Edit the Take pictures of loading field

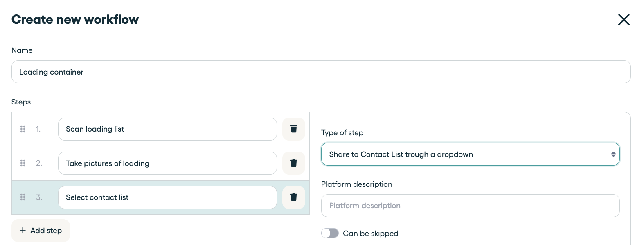point(167,163)
